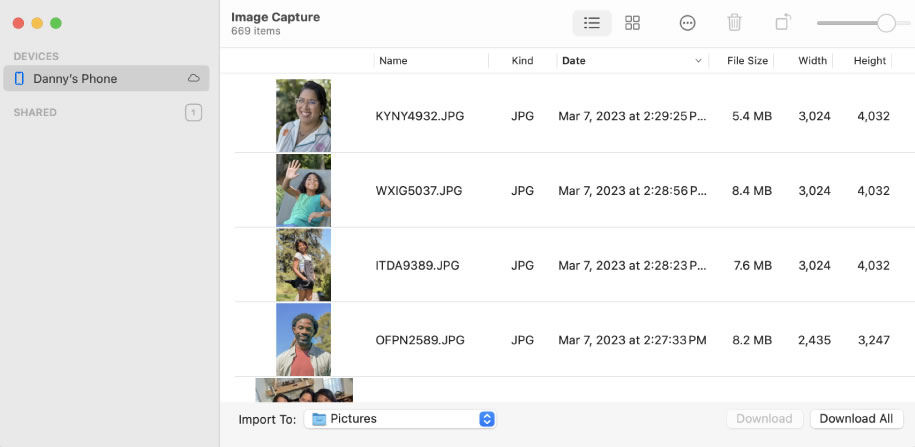Viewport: 915px width, 447px height.
Task: Click the trash delete icon
Action: [x=734, y=23]
